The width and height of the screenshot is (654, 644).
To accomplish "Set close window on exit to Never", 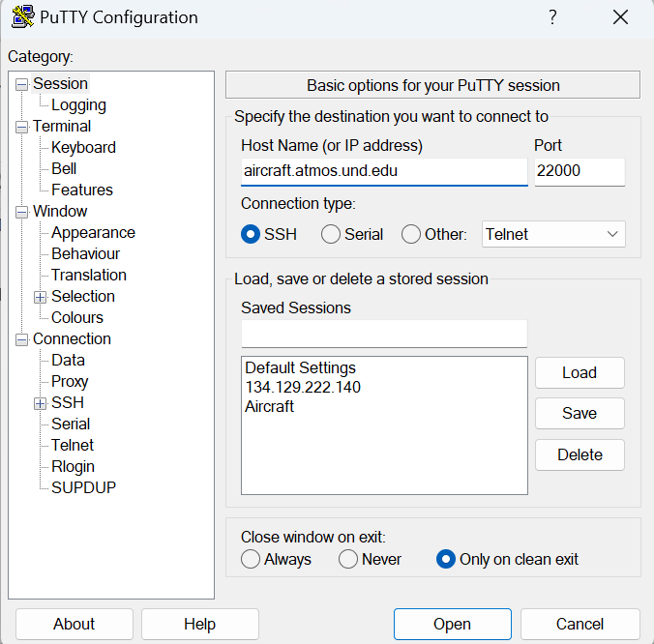I will coord(348,559).
